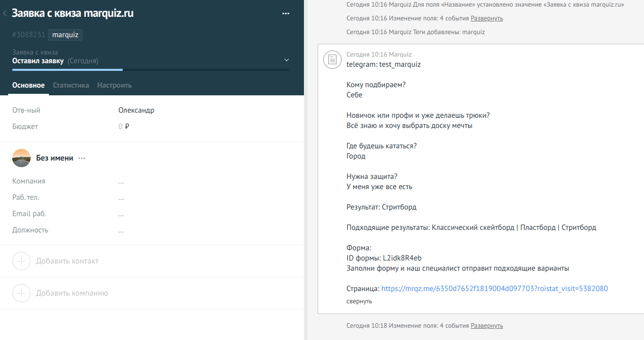Click the marquiz tag chip
644x340 pixels.
[65, 35]
